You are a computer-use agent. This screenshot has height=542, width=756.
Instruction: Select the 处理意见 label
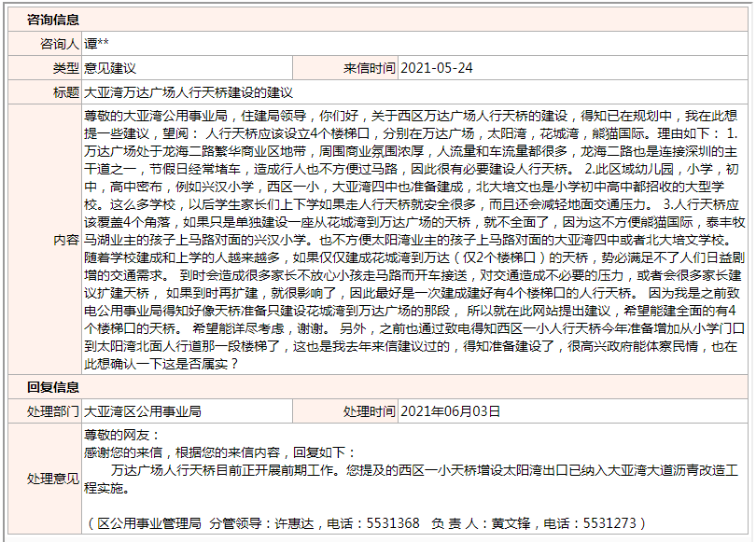[x=53, y=479]
